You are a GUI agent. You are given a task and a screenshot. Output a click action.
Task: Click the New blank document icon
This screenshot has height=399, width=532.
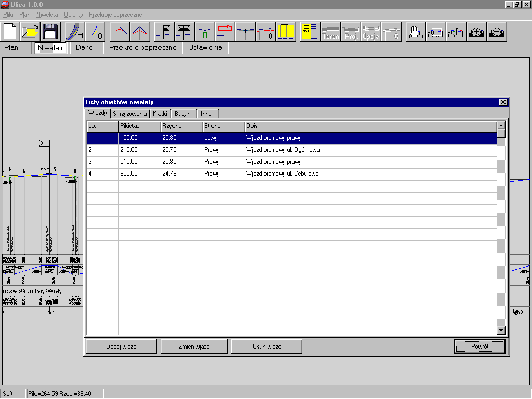tap(10, 32)
